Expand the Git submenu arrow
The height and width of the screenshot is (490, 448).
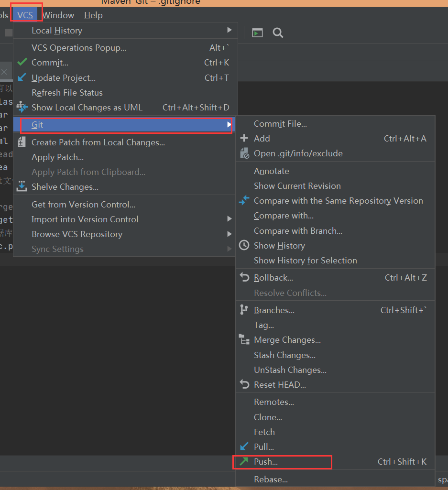coord(229,124)
